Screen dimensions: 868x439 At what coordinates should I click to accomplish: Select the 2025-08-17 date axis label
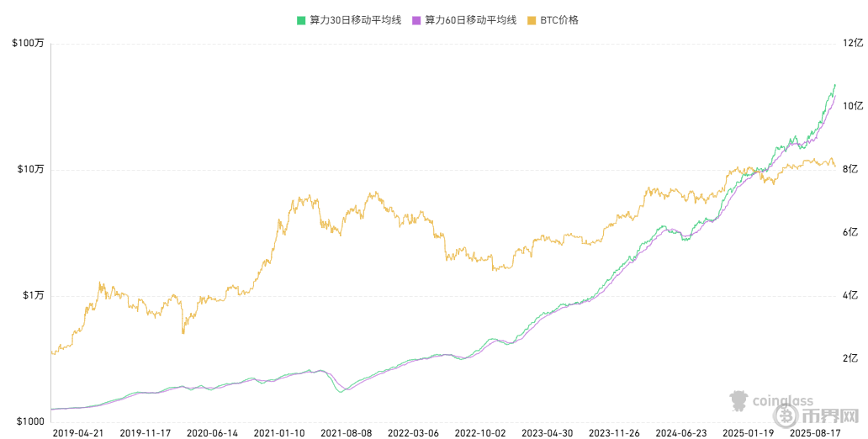[816, 432]
